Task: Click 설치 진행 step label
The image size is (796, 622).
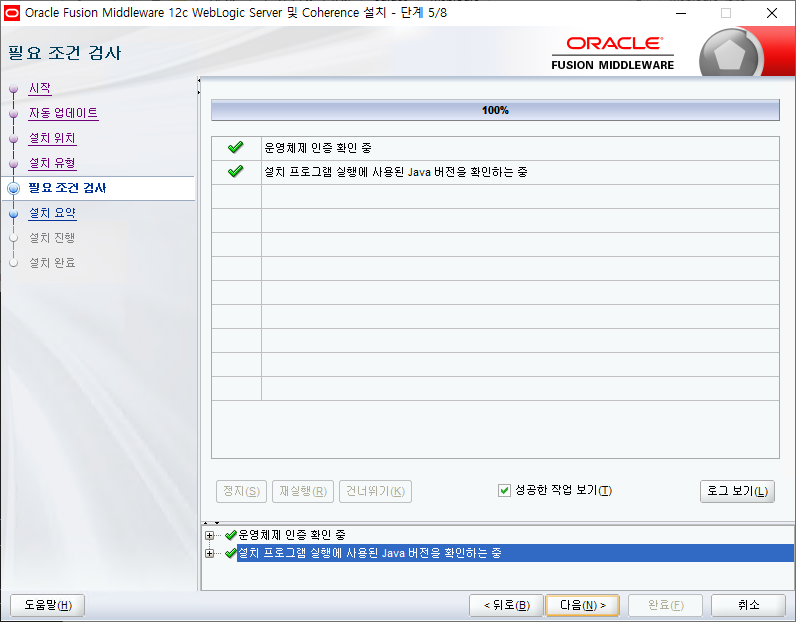Action: tap(52, 238)
